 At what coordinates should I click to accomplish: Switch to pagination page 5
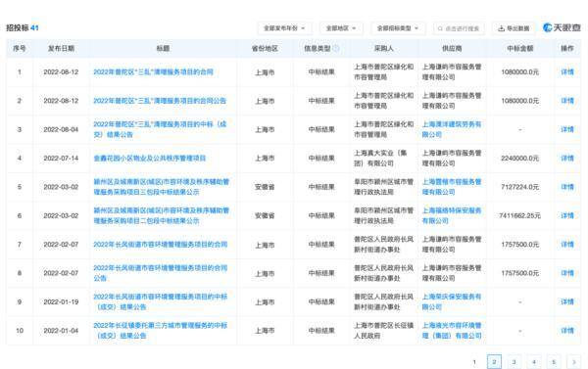[x=554, y=362]
